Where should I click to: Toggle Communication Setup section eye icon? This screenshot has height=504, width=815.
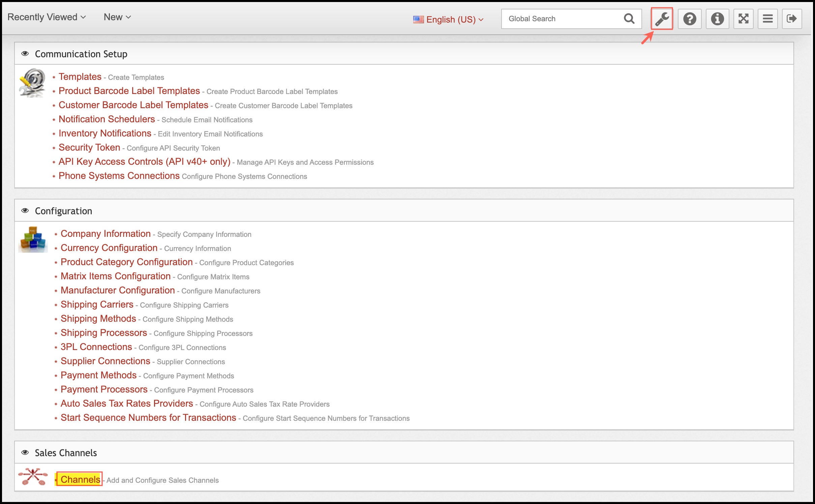point(25,54)
